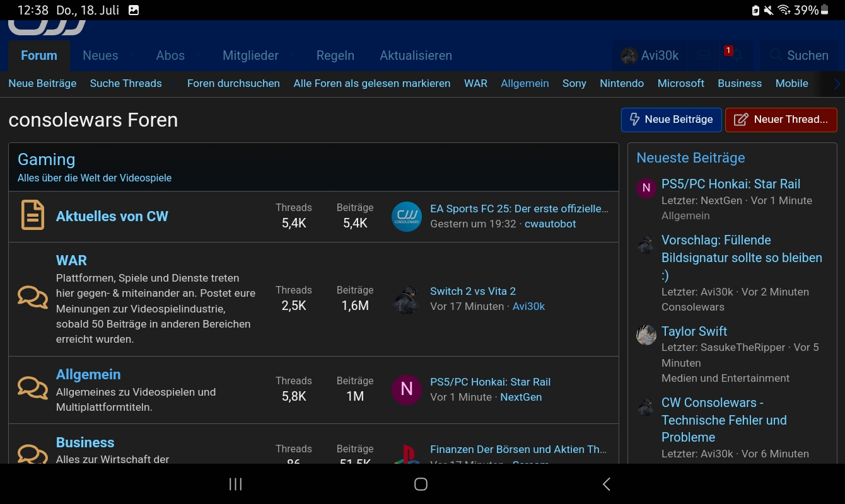The image size is (845, 504).
Task: Tap Android back button
Action: tap(607, 484)
